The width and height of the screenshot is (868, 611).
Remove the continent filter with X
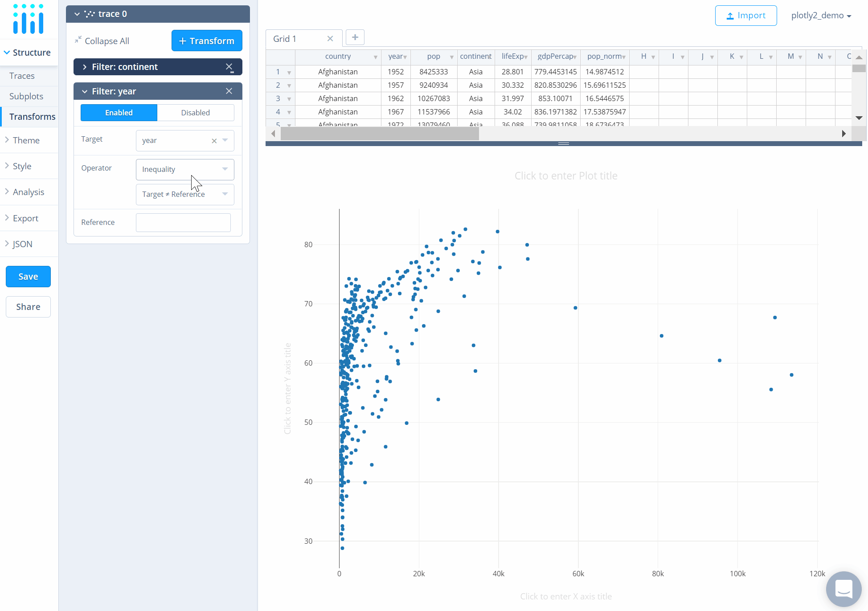[x=229, y=67]
